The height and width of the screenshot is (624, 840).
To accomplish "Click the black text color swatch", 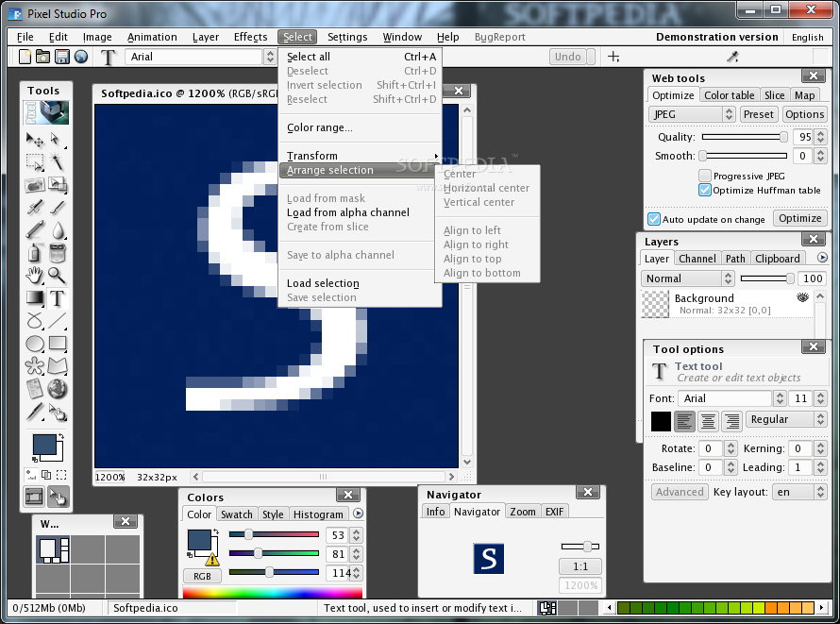I will point(661,421).
